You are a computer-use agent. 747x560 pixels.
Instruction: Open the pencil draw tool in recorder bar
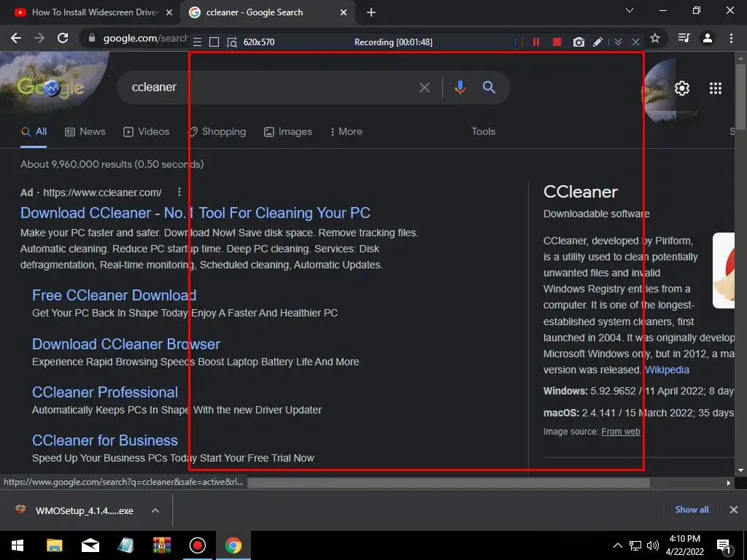click(597, 42)
